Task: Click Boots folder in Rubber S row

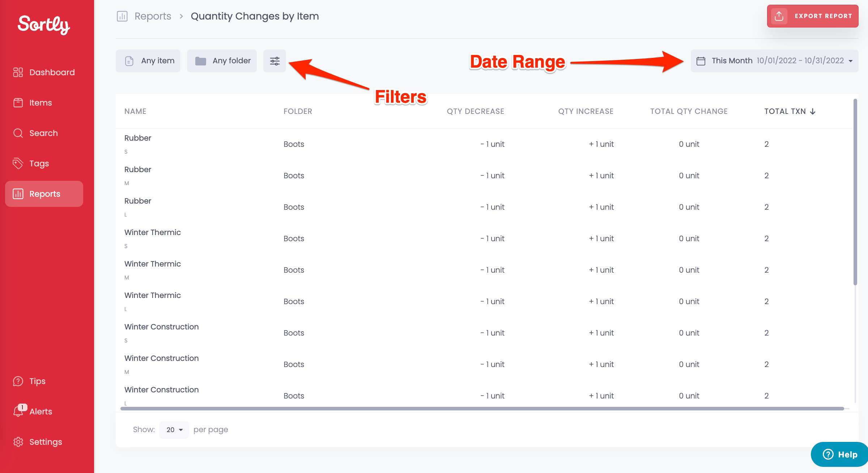Action: point(294,144)
